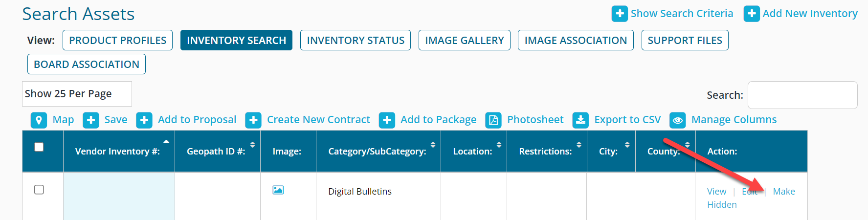Image resolution: width=868 pixels, height=220 pixels.
Task: Click plus icon next to Show Search Criteria
Action: (620, 14)
